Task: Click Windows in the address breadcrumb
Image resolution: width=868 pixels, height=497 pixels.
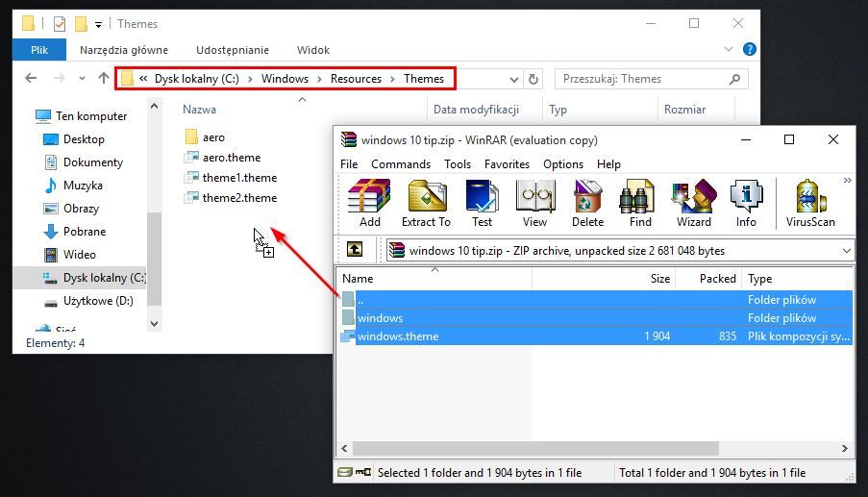Action: 285,79
